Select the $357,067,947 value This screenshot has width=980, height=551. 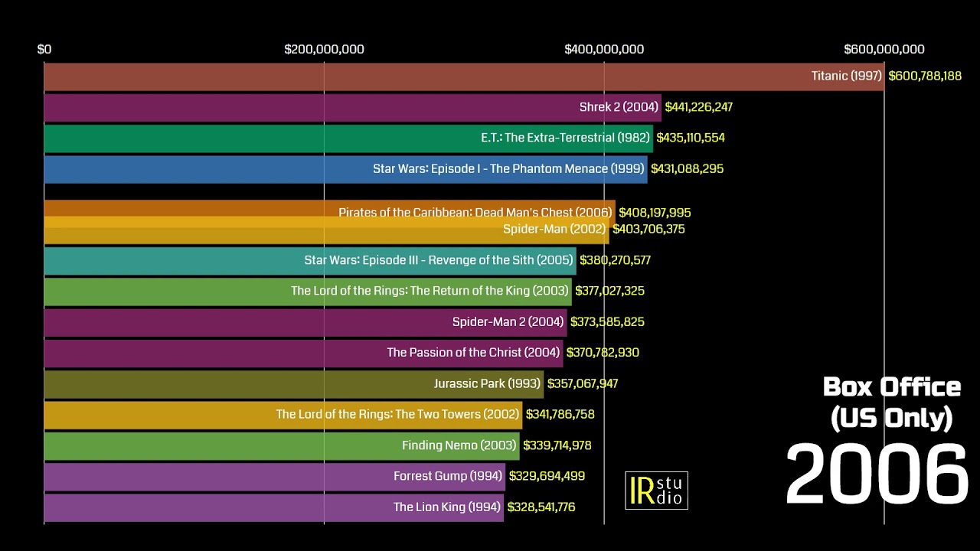[583, 383]
